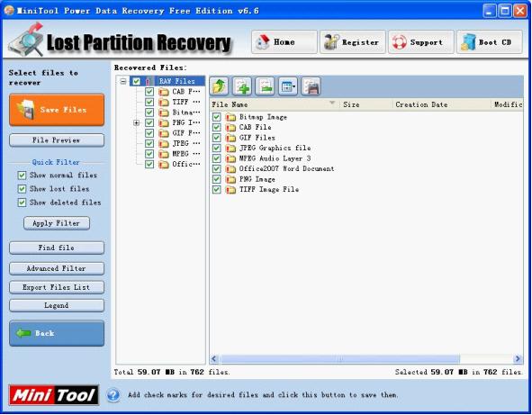Select the TIFF tree item
Viewport: 532px width, 415px height.
pos(186,102)
